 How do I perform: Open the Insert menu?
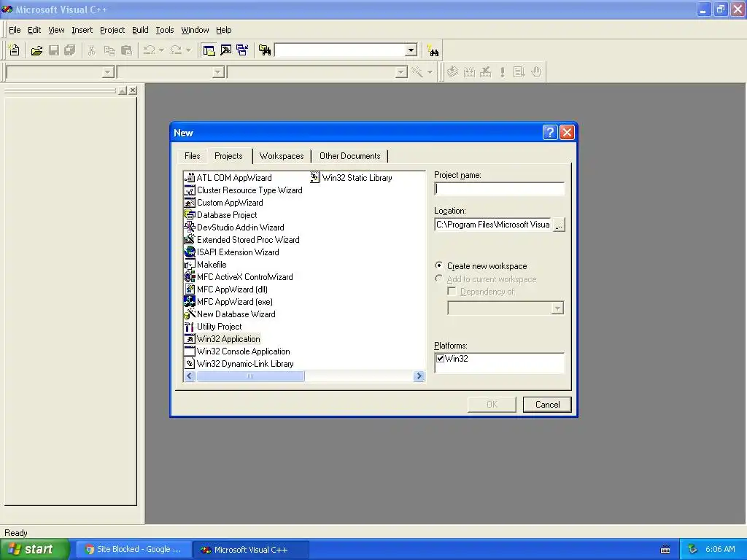pos(82,29)
